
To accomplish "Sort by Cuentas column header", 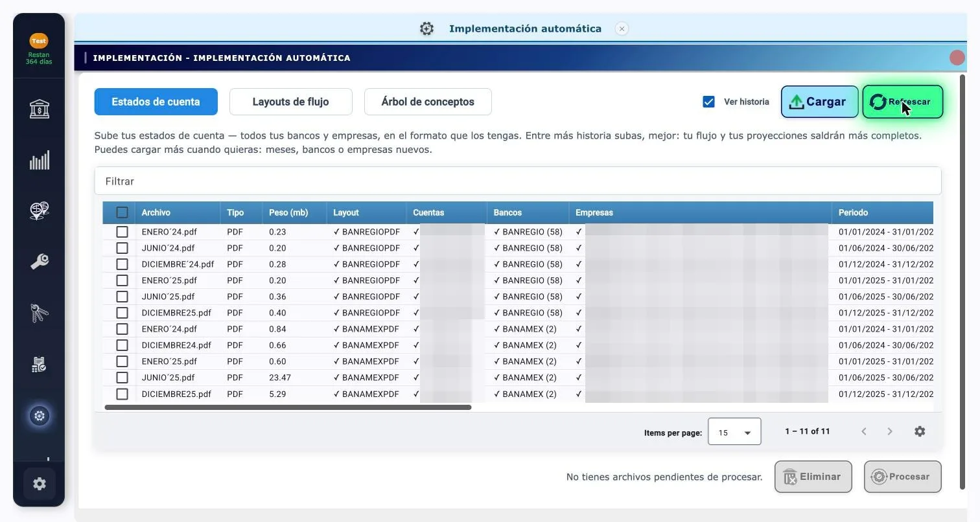I will tap(428, 212).
